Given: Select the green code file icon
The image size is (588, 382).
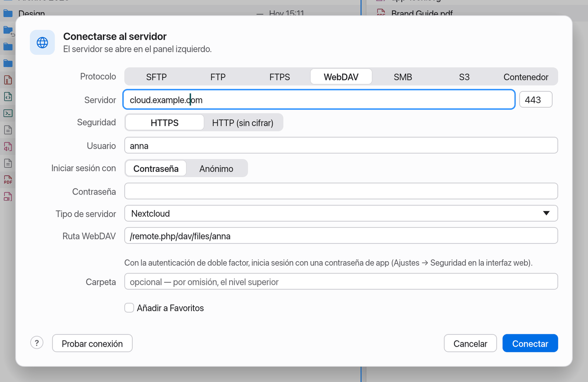Looking at the screenshot, I should point(8,97).
